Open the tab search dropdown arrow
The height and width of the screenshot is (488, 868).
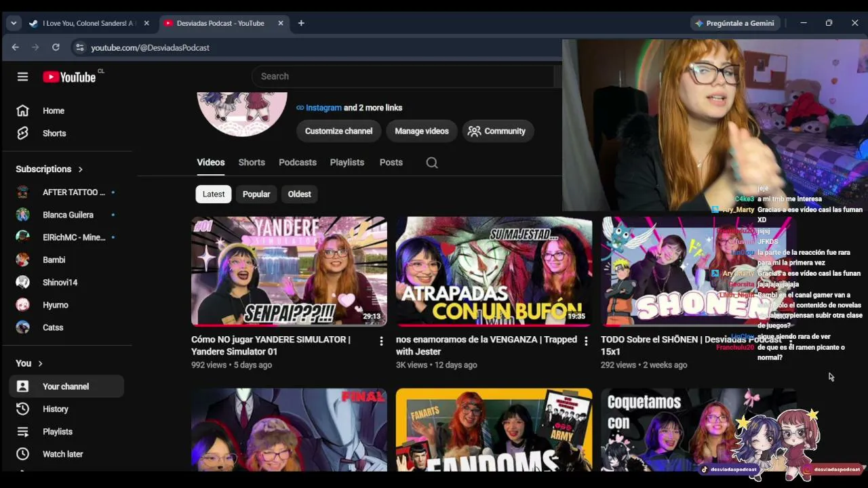click(x=14, y=23)
